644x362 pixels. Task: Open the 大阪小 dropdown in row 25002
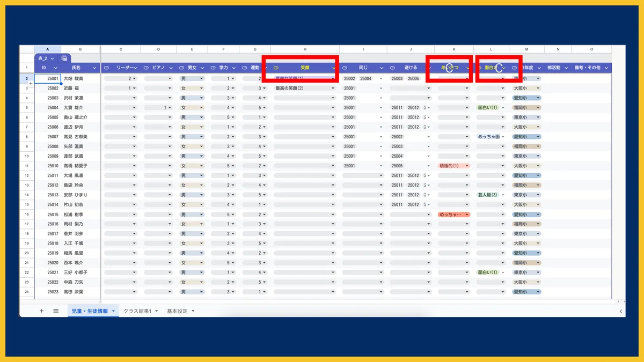[x=526, y=88]
